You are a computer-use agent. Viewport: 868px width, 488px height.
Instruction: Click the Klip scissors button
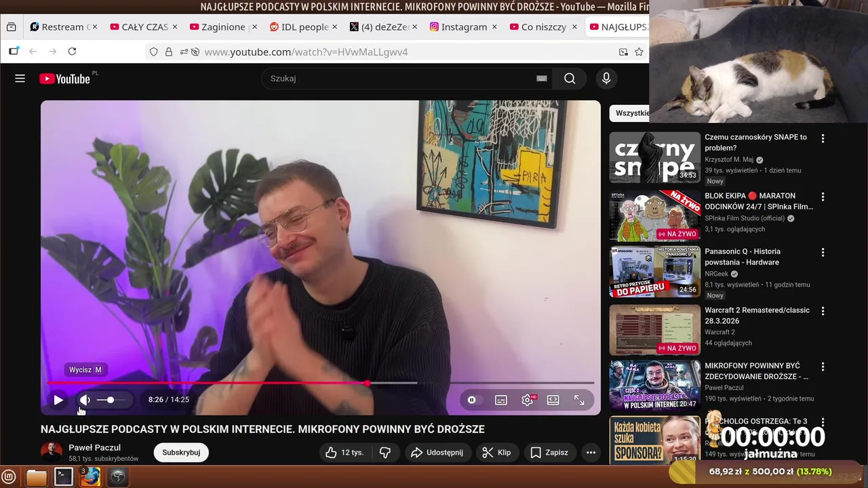tap(496, 452)
